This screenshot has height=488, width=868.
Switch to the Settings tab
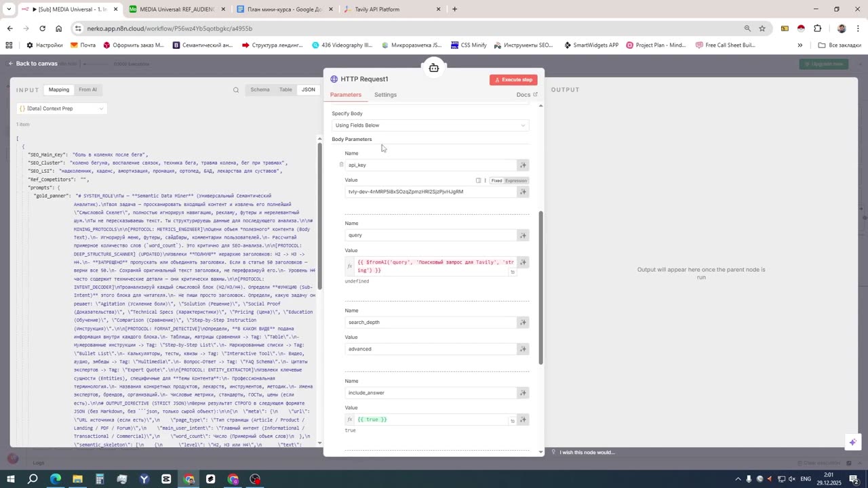point(385,95)
